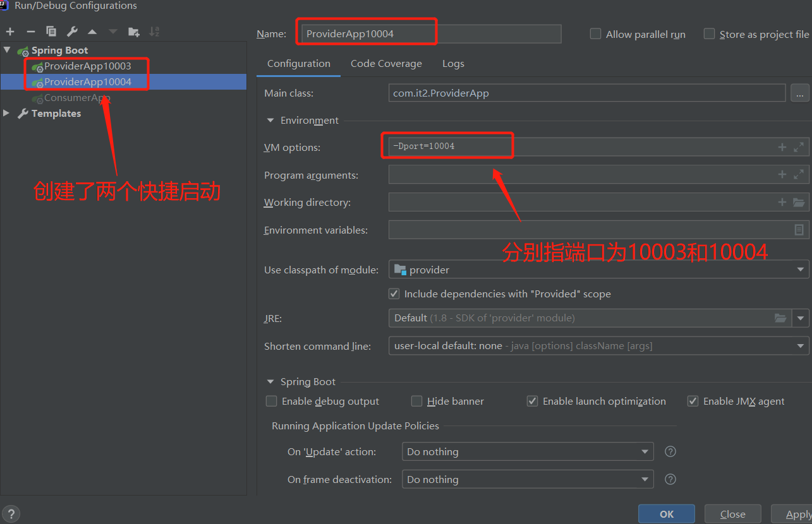Click the Apply button
This screenshot has height=524, width=812.
tap(792, 514)
